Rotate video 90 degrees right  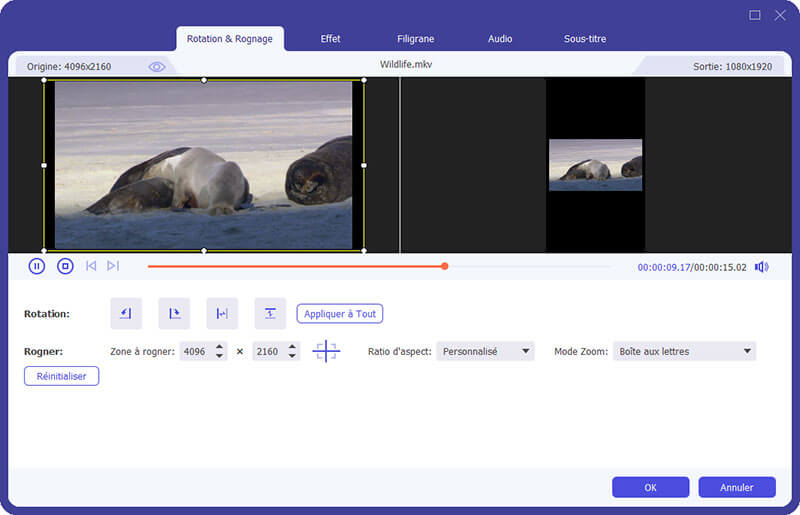(x=174, y=314)
